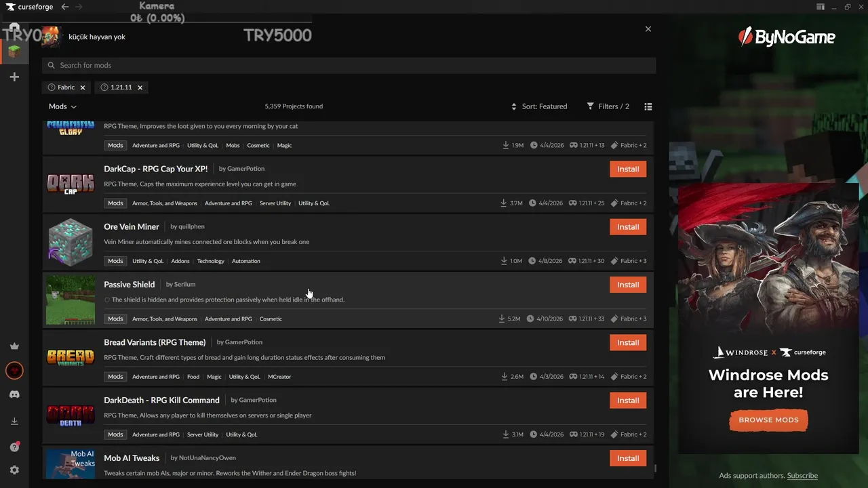Screen dimensions: 868x488
Task: Click Mods tag on Ore Vein Miner row
Action: tap(116, 261)
